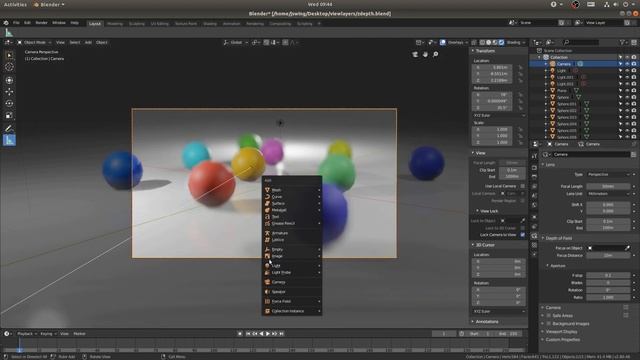Viewport: 640px width, 360px height.
Task: Select the Select Box tool
Action: (x=9, y=55)
